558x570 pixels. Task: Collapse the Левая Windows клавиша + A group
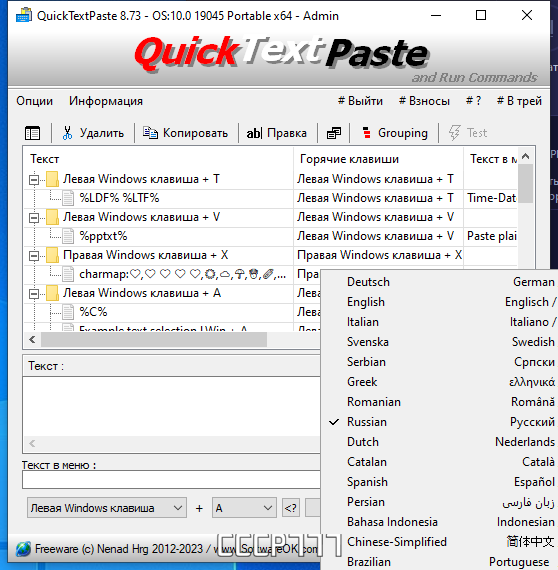[34, 293]
